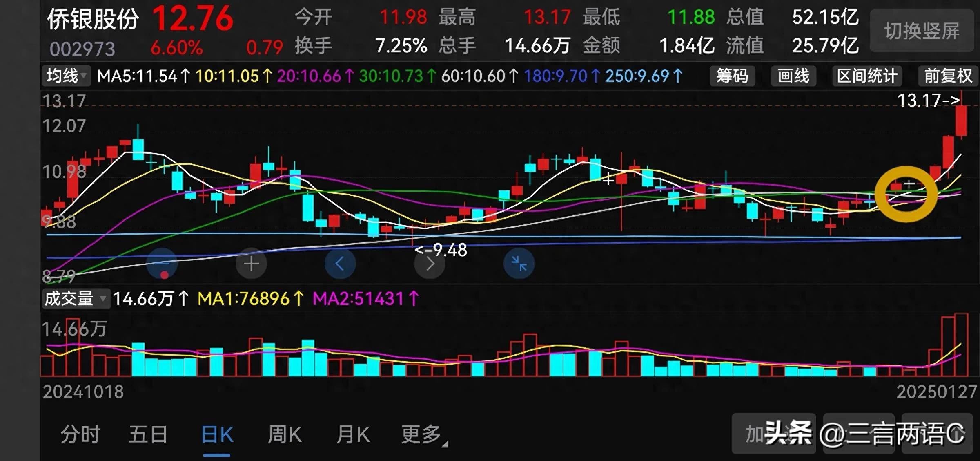Viewport: 980px width, 461px height.
Task: Click the start date 20241018
Action: pyautogui.click(x=83, y=392)
